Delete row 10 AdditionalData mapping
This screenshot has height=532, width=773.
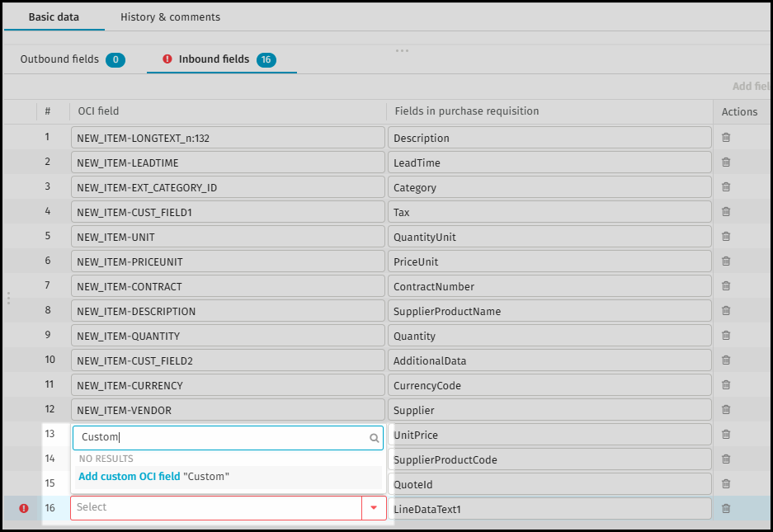point(726,360)
